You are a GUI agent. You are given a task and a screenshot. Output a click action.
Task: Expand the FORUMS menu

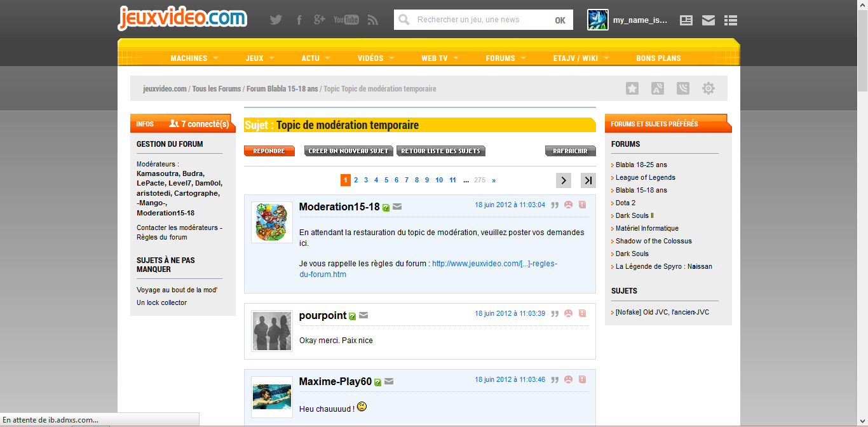pyautogui.click(x=506, y=58)
